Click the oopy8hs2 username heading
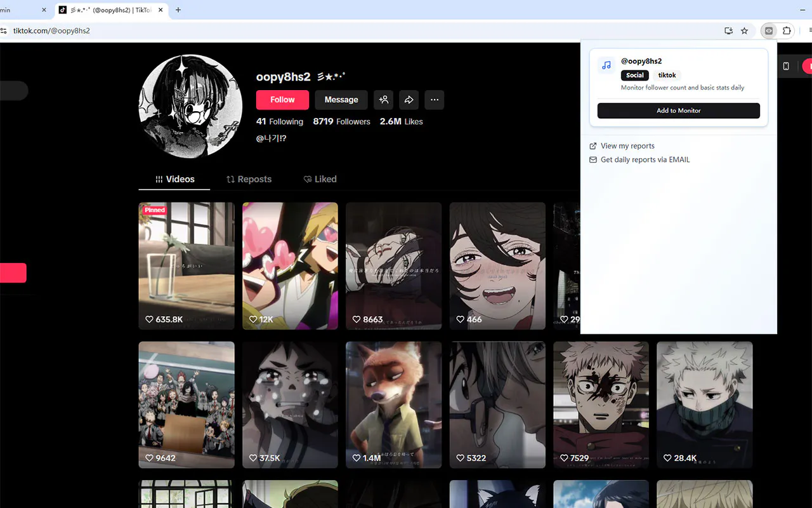This screenshot has height=508, width=812. click(283, 77)
